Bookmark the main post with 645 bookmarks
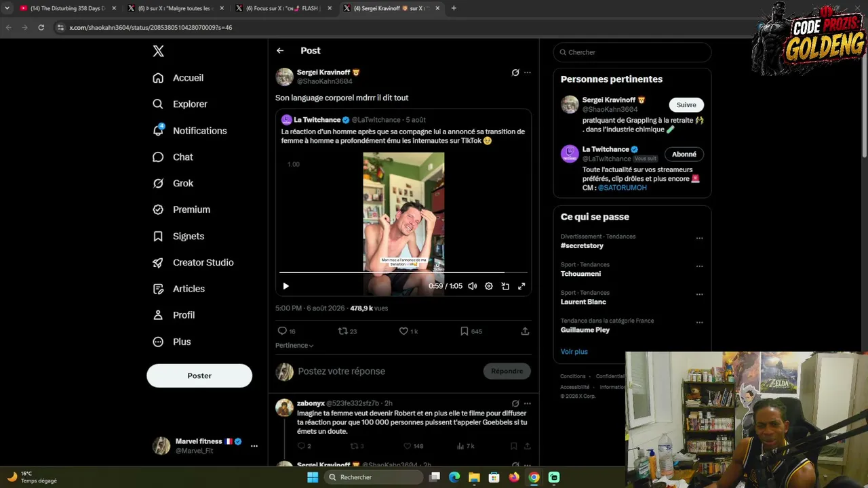Image resolution: width=868 pixels, height=488 pixels. tap(464, 331)
